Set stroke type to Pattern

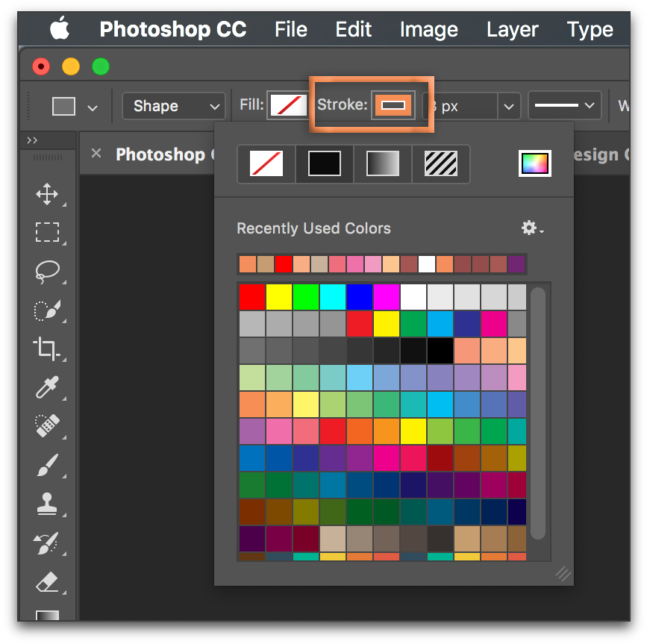pos(441,163)
